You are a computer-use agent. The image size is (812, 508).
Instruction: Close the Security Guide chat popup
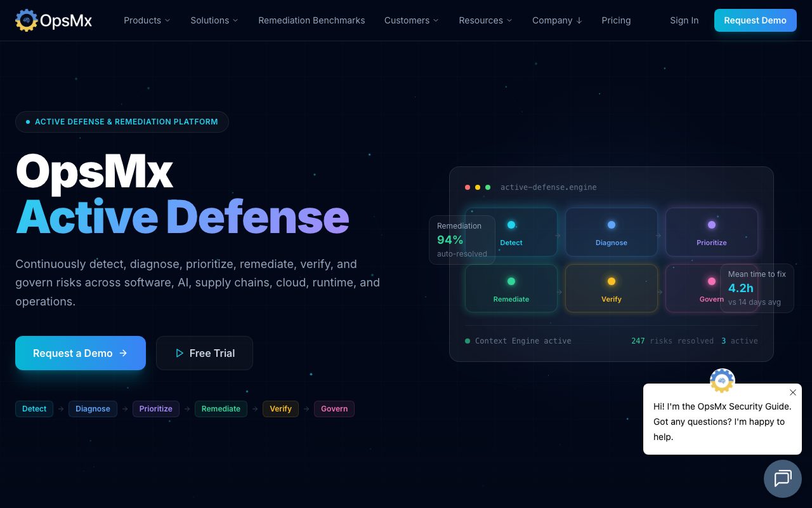point(793,392)
